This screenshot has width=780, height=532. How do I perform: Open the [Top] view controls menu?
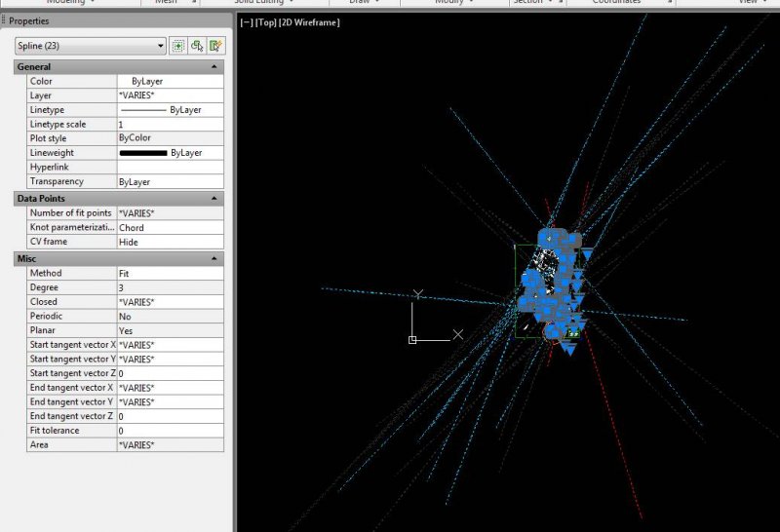click(267, 21)
